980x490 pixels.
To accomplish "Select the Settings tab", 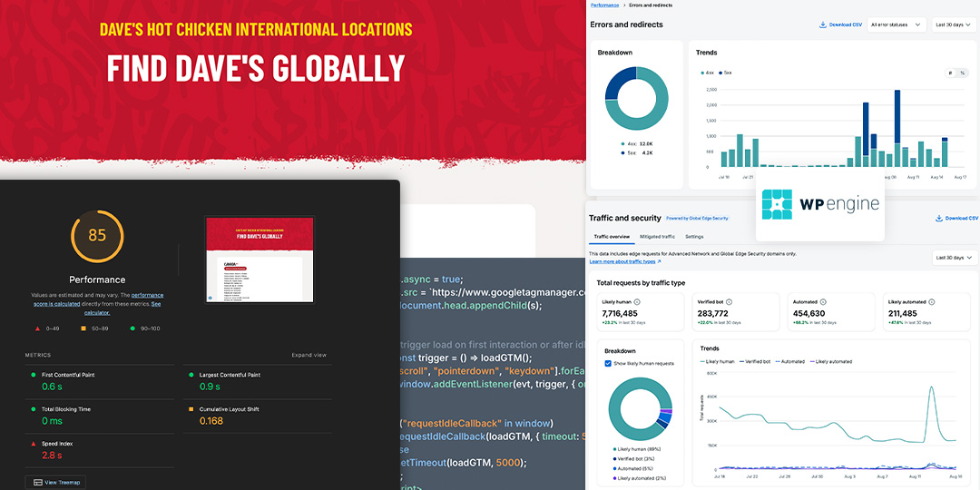I will point(694,237).
